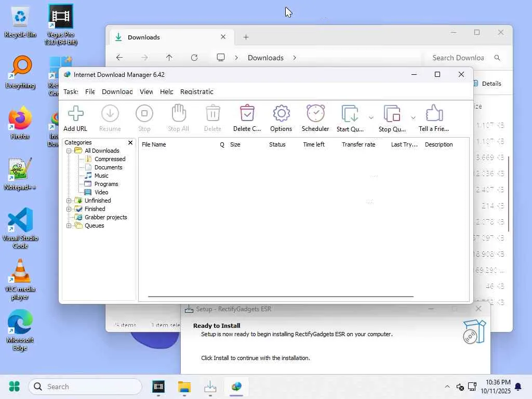
Task: Click the Add URL toolbar icon
Action: coord(75,114)
